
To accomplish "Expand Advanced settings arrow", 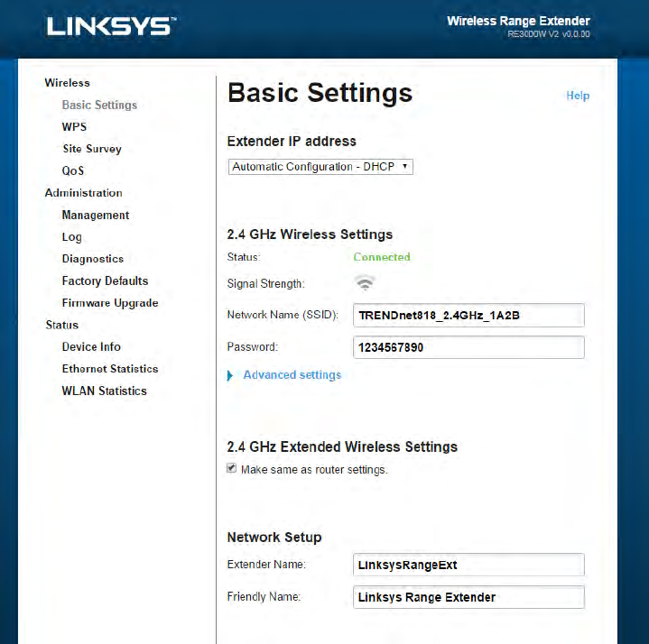I will [x=230, y=375].
